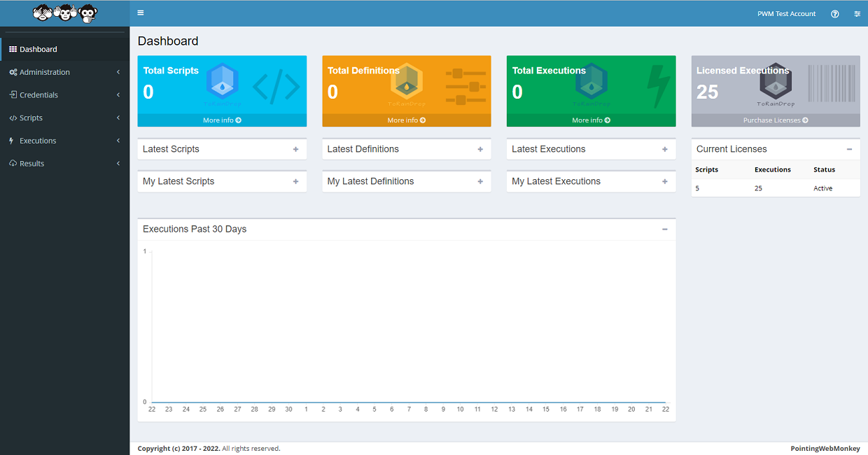
Task: Expand the Scripts sidebar menu
Action: click(x=31, y=118)
